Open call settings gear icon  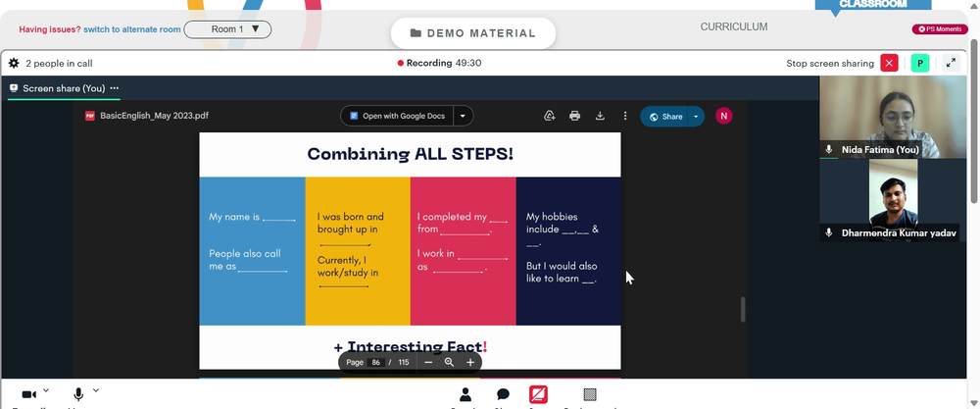tap(14, 63)
